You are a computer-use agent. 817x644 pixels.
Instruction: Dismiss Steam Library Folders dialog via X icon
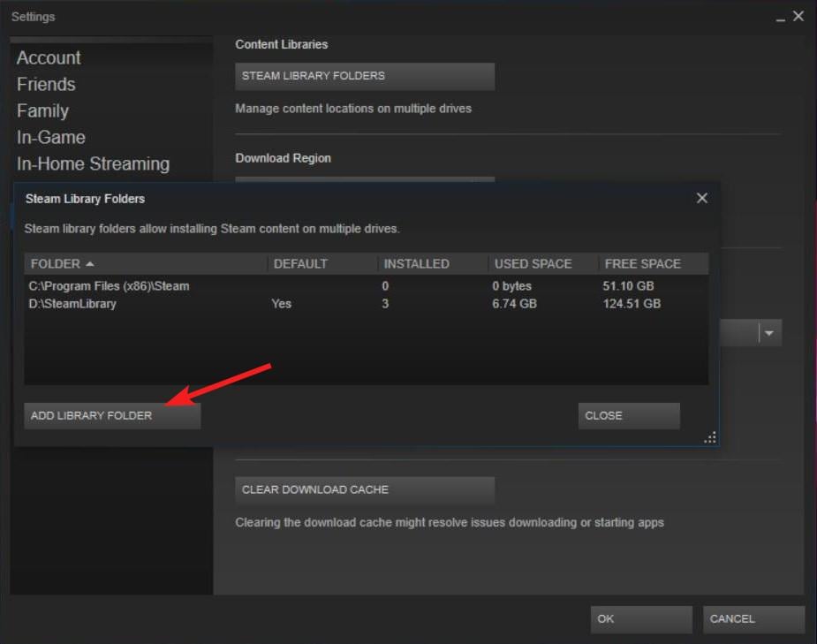pos(702,198)
